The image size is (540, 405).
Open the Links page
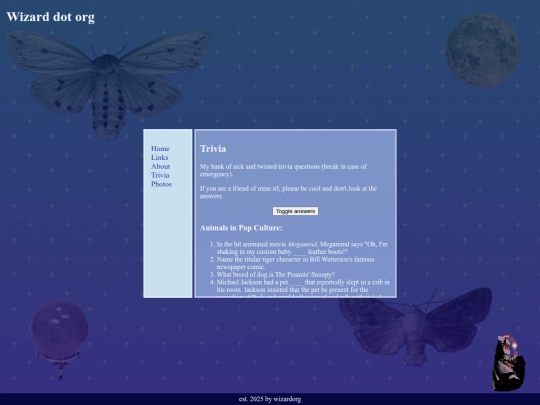pyautogui.click(x=159, y=157)
